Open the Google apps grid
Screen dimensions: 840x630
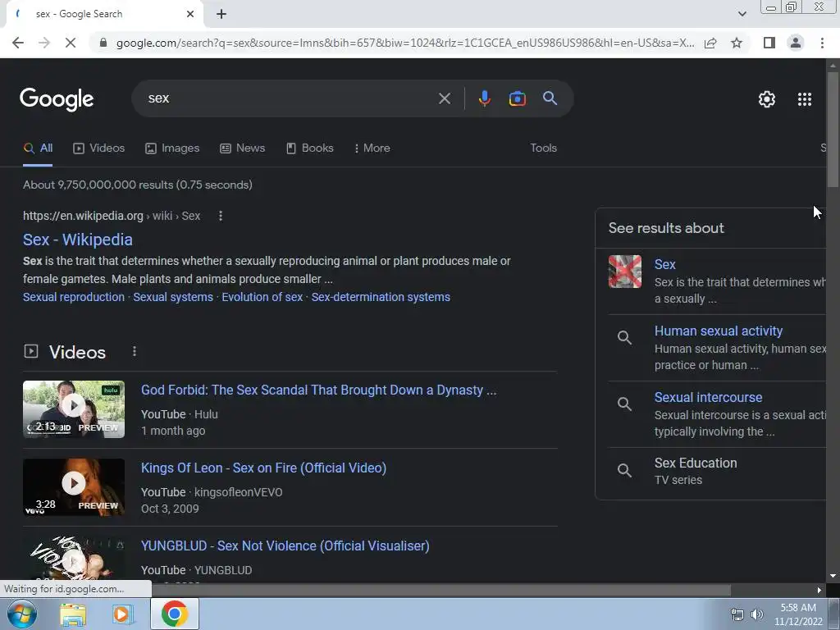pyautogui.click(x=805, y=99)
